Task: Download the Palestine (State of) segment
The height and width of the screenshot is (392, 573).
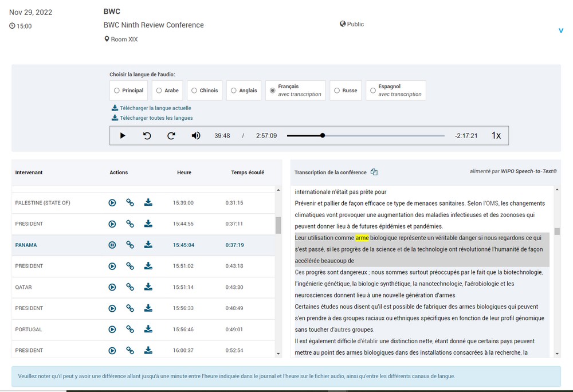Action: (x=148, y=203)
